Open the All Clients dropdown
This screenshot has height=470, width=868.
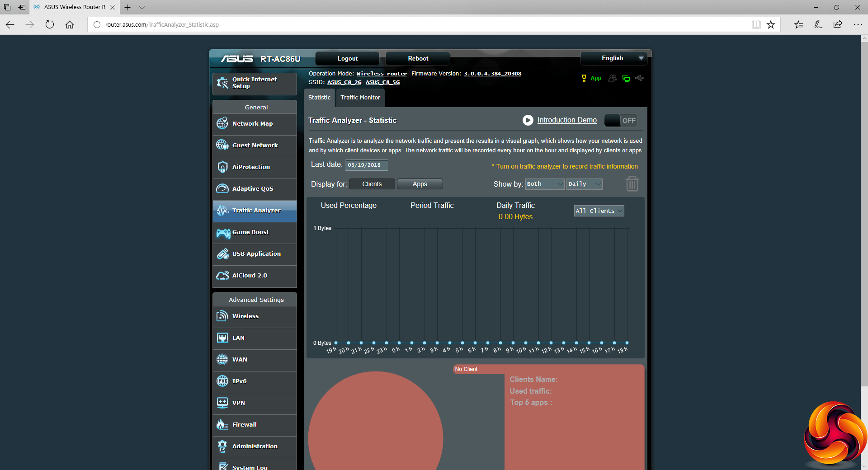tap(599, 211)
